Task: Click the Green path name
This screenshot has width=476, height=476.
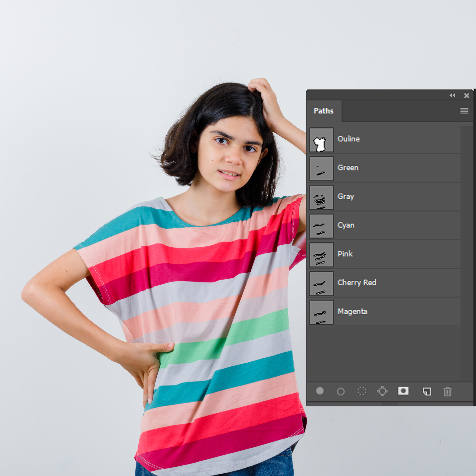Action: 348,168
